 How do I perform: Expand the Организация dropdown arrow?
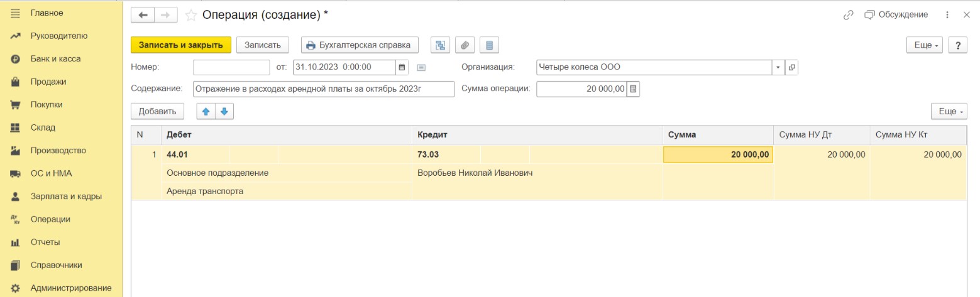pos(778,67)
